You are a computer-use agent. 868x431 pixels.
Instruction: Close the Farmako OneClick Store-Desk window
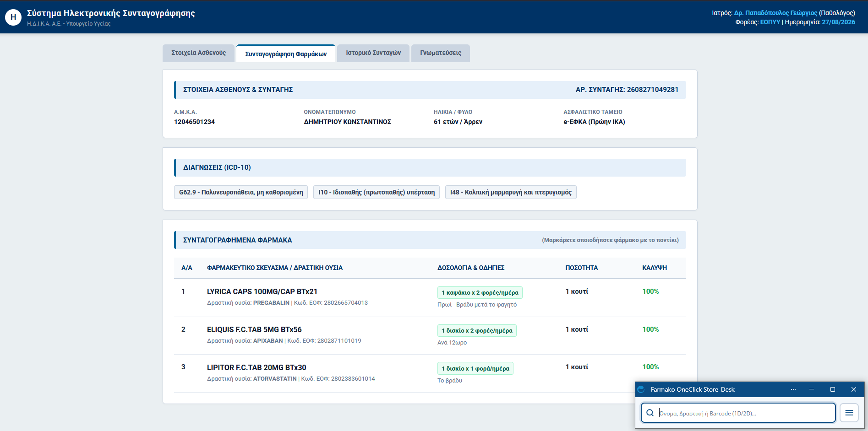click(x=854, y=389)
